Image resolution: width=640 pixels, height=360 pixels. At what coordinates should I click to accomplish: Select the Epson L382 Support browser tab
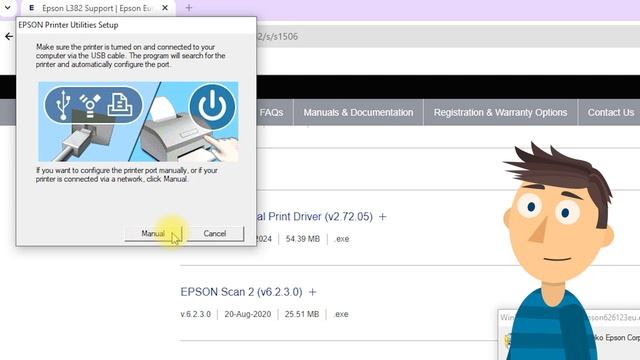[97, 8]
